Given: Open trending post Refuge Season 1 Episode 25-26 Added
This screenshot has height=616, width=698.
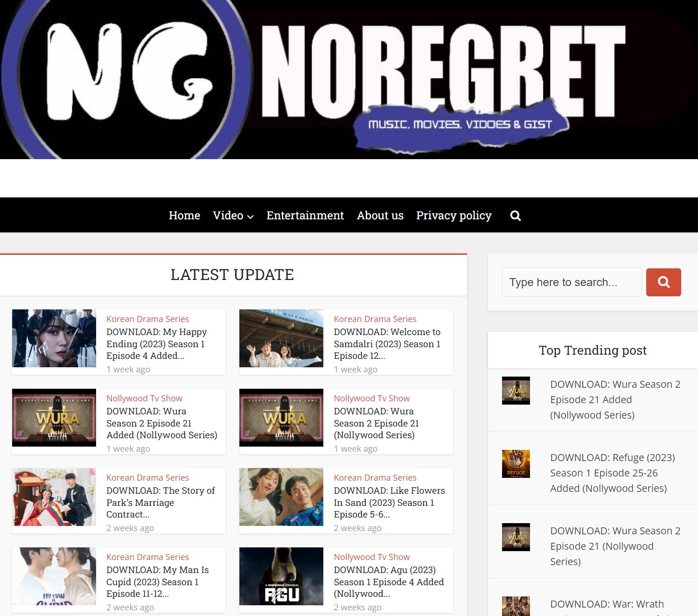Looking at the screenshot, I should coord(613,473).
